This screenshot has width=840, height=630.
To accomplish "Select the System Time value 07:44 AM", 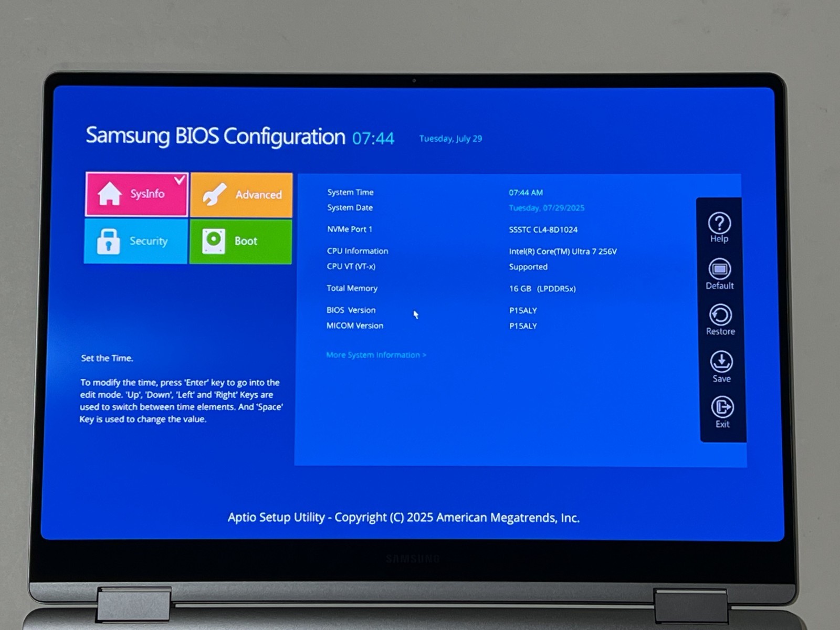I will tap(526, 193).
